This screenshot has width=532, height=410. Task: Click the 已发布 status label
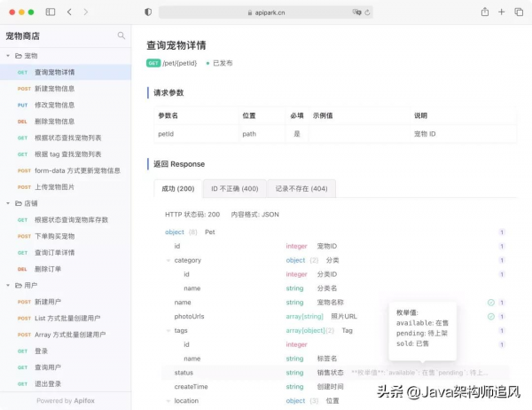pos(223,63)
